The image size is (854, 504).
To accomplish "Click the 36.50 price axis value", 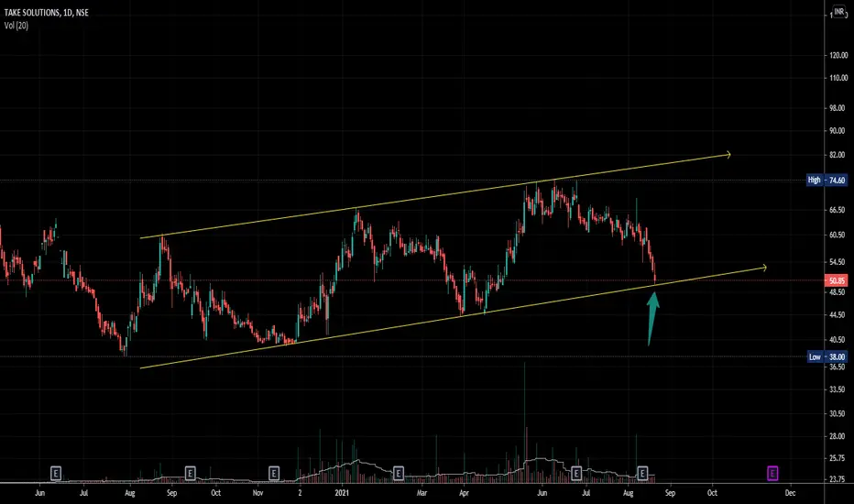I will 838,367.
